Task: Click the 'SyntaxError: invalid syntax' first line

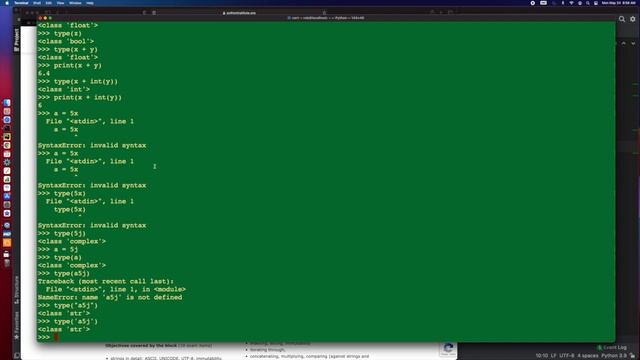Action: coord(92,145)
